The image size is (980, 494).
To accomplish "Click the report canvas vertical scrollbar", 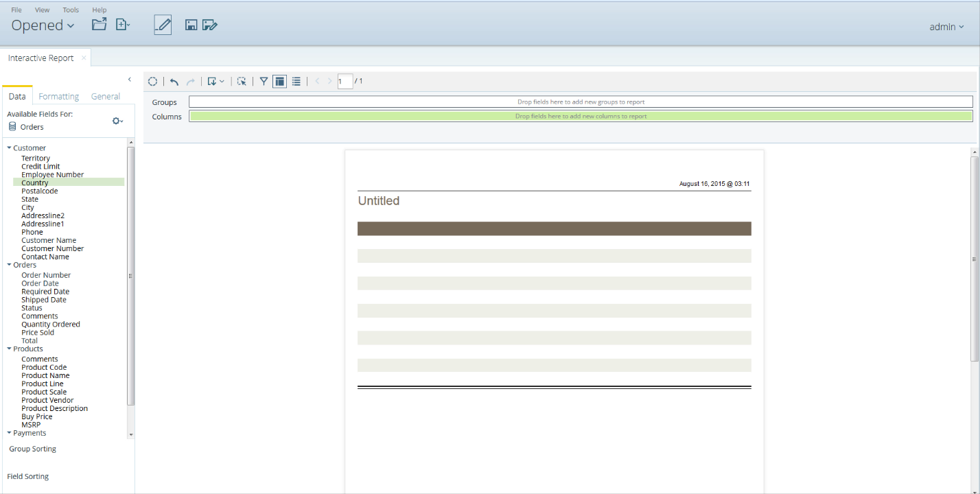I will tap(975, 258).
